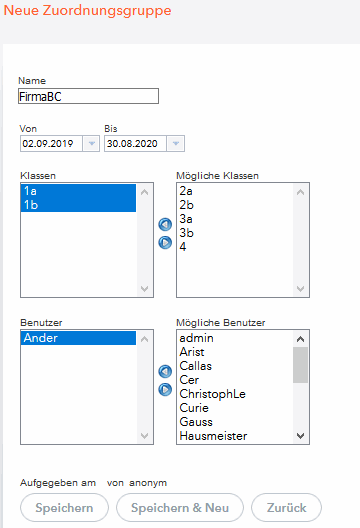The width and height of the screenshot is (360, 528).
Task: Click the Von date field 02.09.2019
Action: coord(51,144)
